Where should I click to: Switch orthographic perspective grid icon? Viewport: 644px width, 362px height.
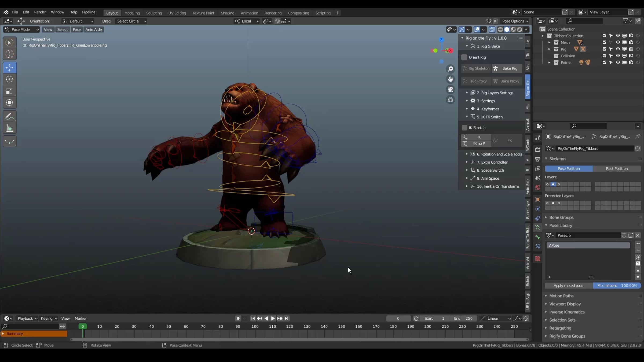(x=451, y=100)
